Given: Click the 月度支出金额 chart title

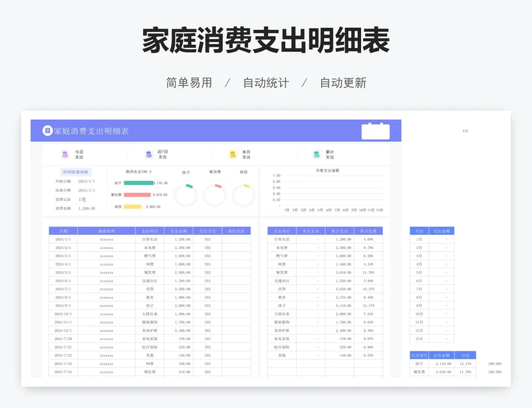Looking at the screenshot, I should [x=327, y=170].
